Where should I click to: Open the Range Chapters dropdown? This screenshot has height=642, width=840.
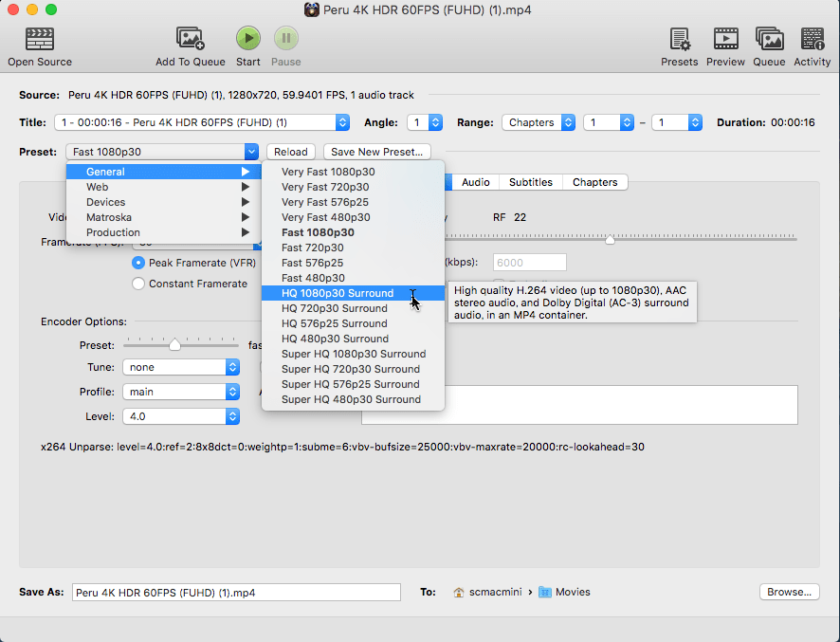(539, 122)
